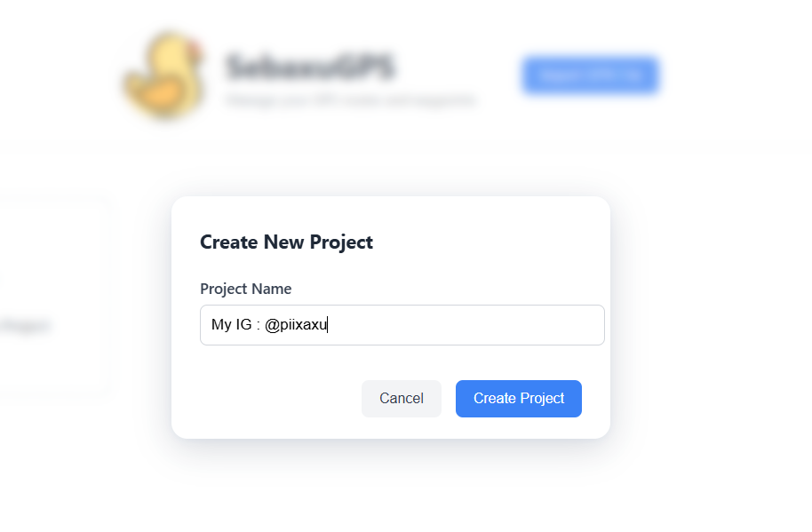Click the blurred blue button in header
This screenshot has width=812, height=532.
click(591, 75)
